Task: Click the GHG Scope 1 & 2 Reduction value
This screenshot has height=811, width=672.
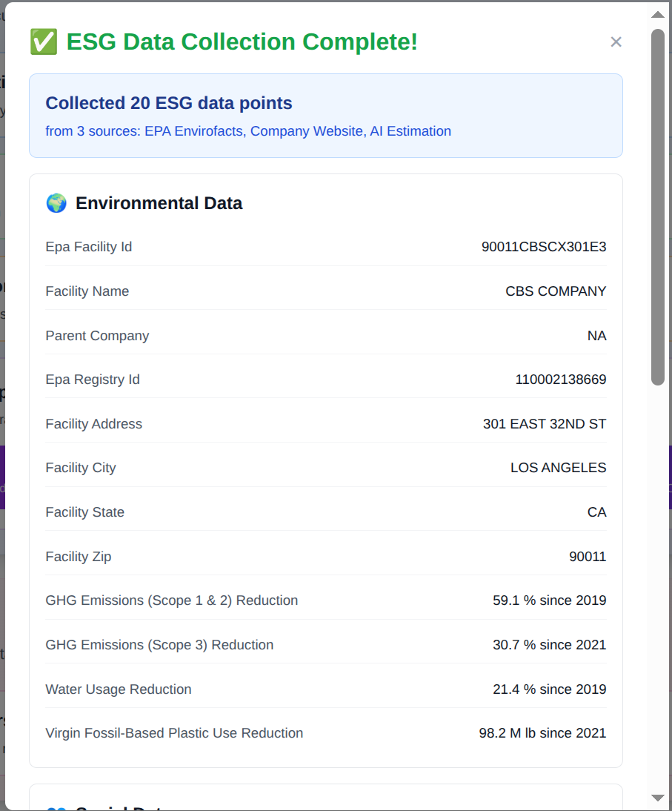Action: [549, 600]
